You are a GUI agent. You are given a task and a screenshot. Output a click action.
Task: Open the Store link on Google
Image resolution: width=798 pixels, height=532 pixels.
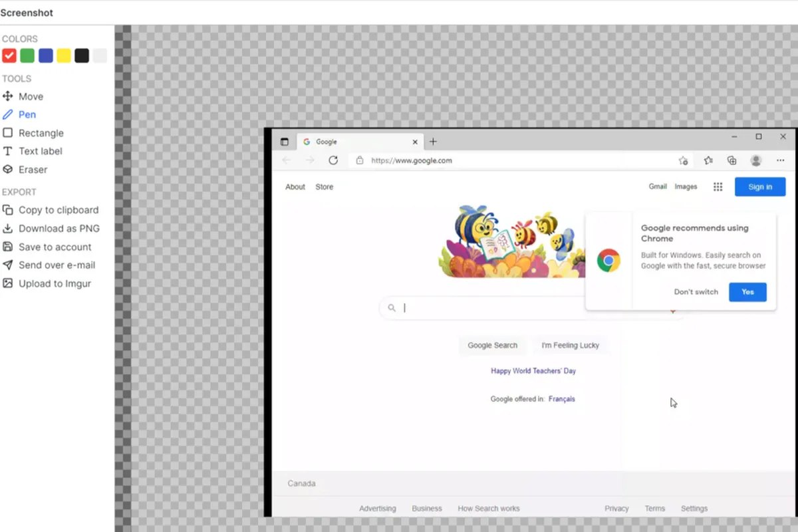coord(325,187)
